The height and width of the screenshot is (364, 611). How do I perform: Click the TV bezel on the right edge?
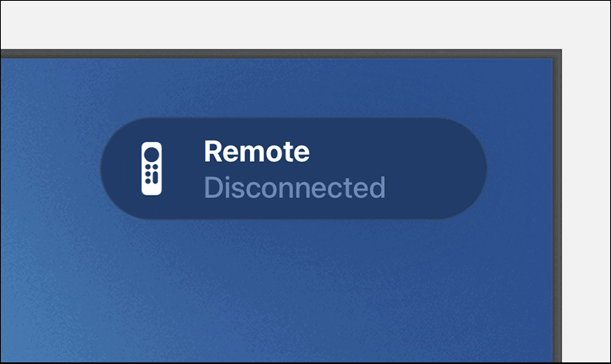click(557, 210)
